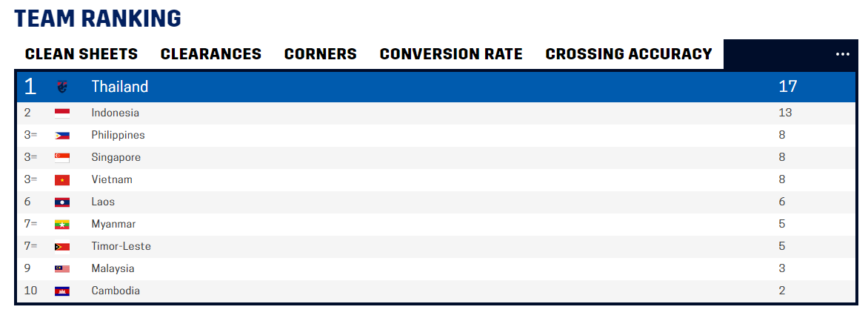Click the Vietnam flag icon
868x321 pixels.
62,180
